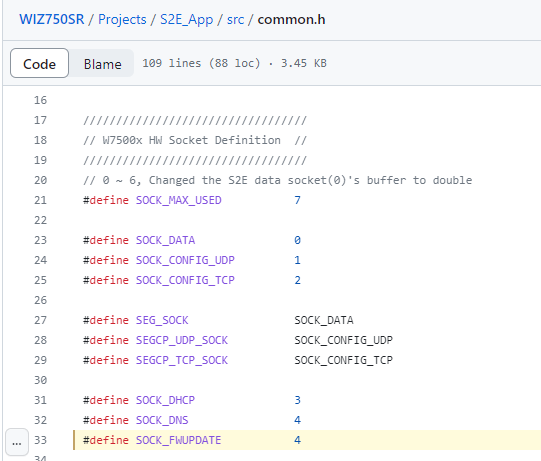Click the SOCK_CONFIG_UDP value 1
Image resolution: width=541 pixels, height=461 pixels.
(297, 261)
